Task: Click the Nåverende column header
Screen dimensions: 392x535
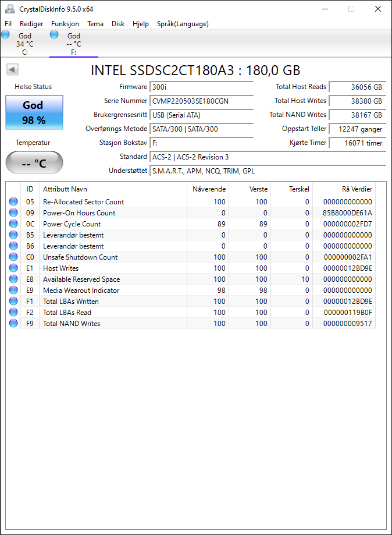Action: click(208, 189)
